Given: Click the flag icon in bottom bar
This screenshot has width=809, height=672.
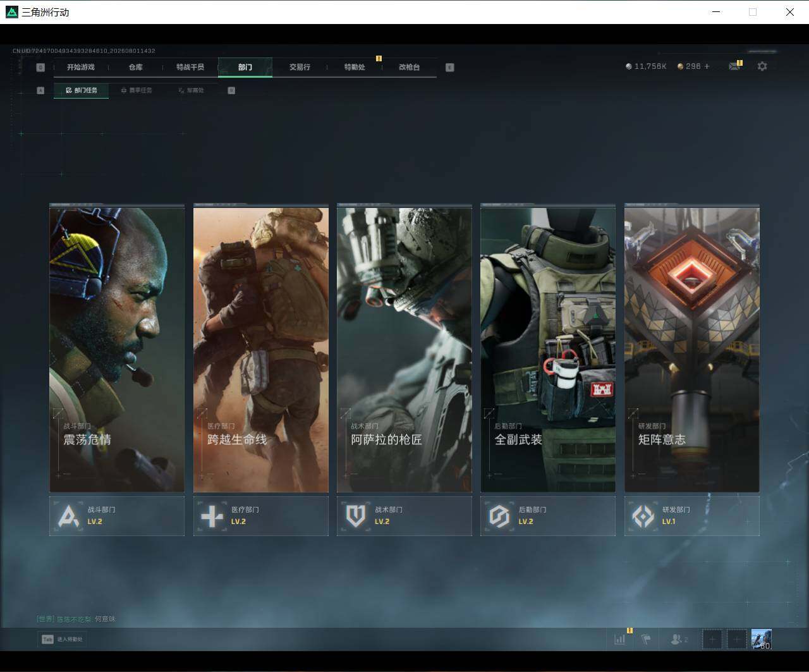Looking at the screenshot, I should click(x=645, y=639).
